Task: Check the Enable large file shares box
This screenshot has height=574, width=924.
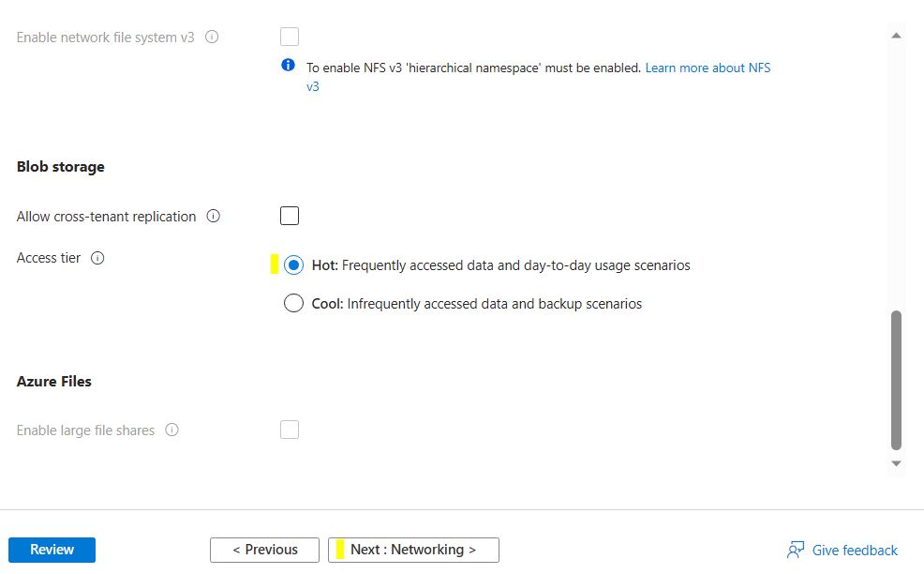Action: (x=290, y=430)
